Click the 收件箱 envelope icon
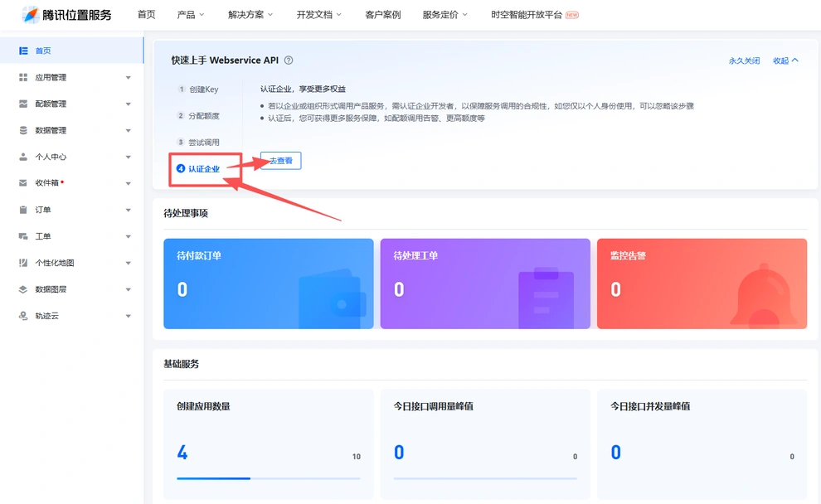This screenshot has height=504, width=821. pyautogui.click(x=23, y=183)
